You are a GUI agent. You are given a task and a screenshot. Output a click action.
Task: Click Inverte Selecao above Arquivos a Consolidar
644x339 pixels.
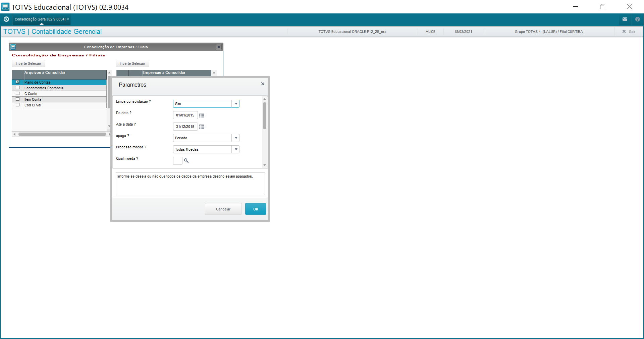coord(28,63)
